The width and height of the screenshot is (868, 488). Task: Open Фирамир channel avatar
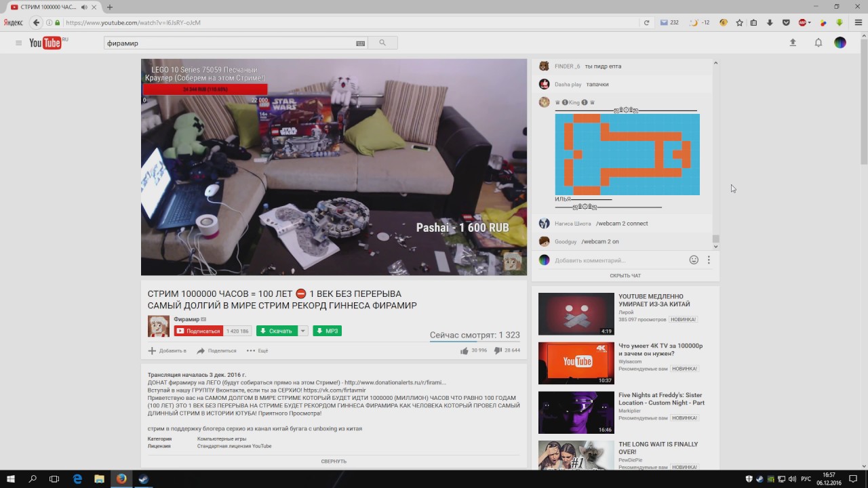pyautogui.click(x=159, y=326)
